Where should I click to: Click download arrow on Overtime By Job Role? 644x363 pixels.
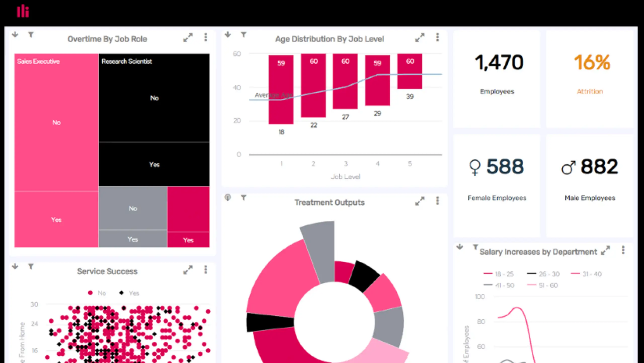click(15, 35)
